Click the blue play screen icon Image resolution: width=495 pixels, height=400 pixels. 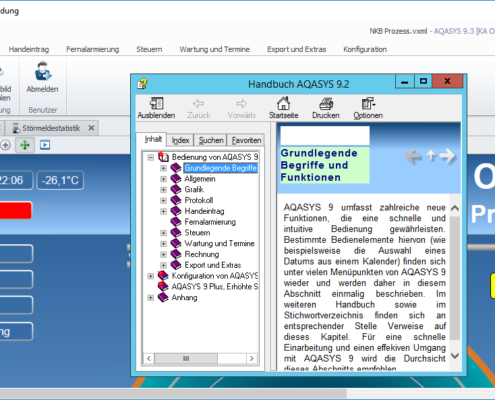pos(45,145)
